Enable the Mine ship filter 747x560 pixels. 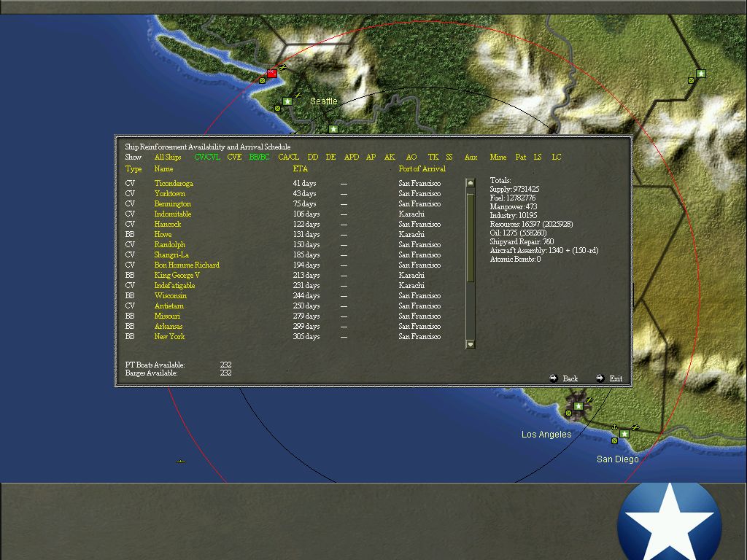coord(498,157)
